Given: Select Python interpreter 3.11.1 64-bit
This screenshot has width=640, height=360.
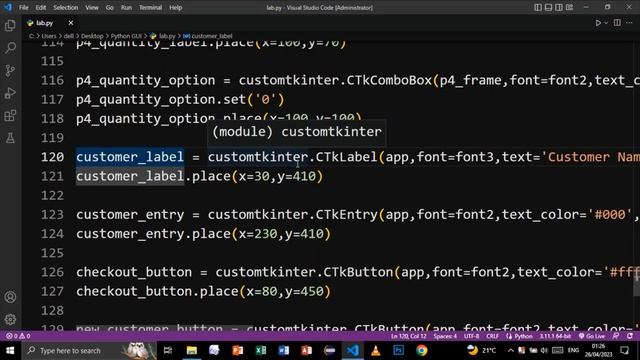Looking at the screenshot, I should pos(555,336).
